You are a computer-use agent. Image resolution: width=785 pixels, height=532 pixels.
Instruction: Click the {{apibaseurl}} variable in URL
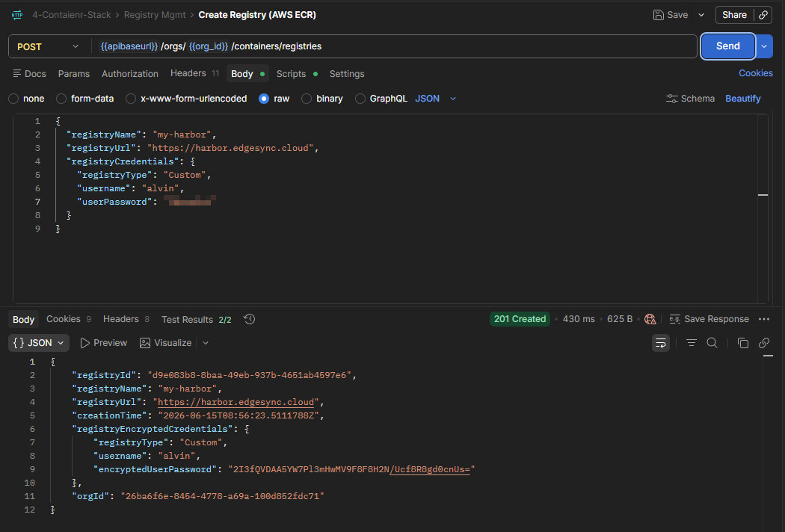point(129,46)
